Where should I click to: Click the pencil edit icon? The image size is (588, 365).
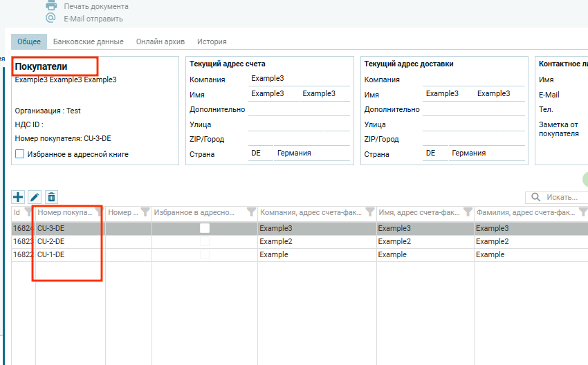click(x=35, y=197)
